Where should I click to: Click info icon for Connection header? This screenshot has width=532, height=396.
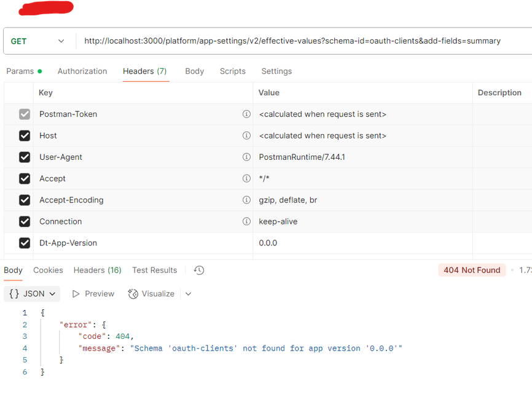(246, 222)
